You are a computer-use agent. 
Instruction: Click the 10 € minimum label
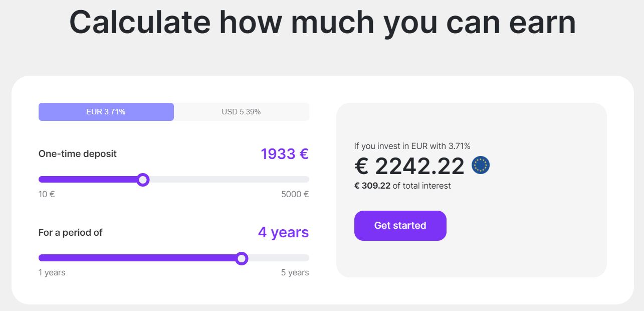(x=46, y=194)
